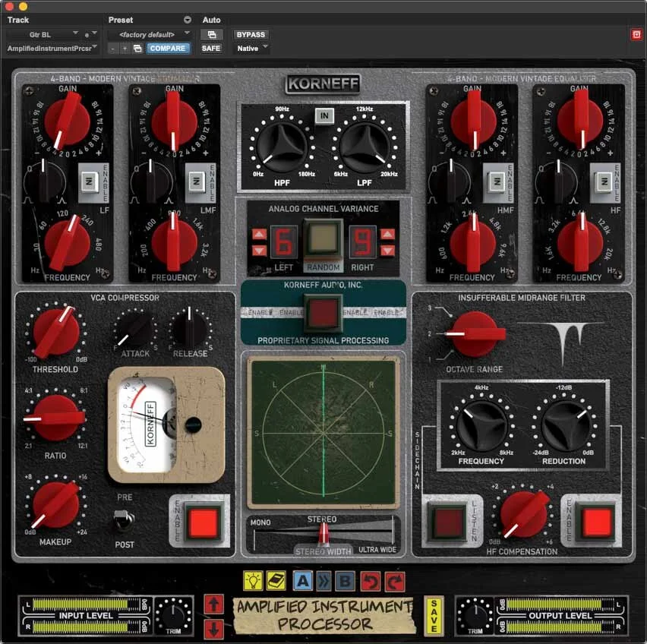The height and width of the screenshot is (644, 647).
Task: Click the compressor MAKEUP gain knob
Action: click(x=55, y=504)
